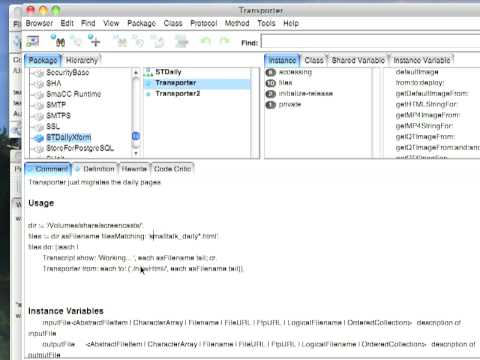Click the count badge beside accessing protocol
480x360 pixels.
click(270, 72)
